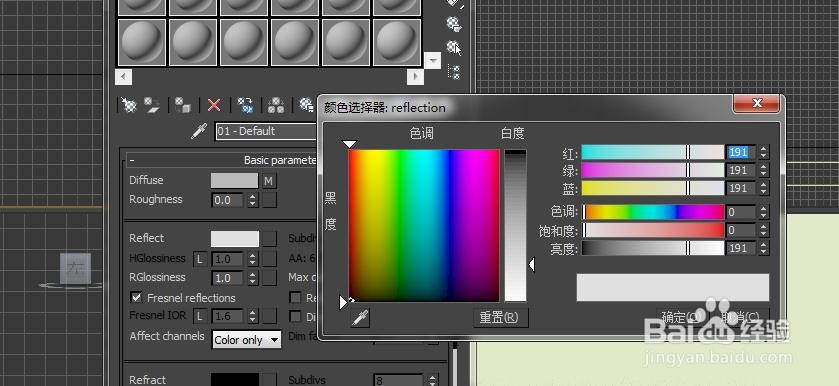Click the 色调 hue rainbow slider

tap(652, 212)
